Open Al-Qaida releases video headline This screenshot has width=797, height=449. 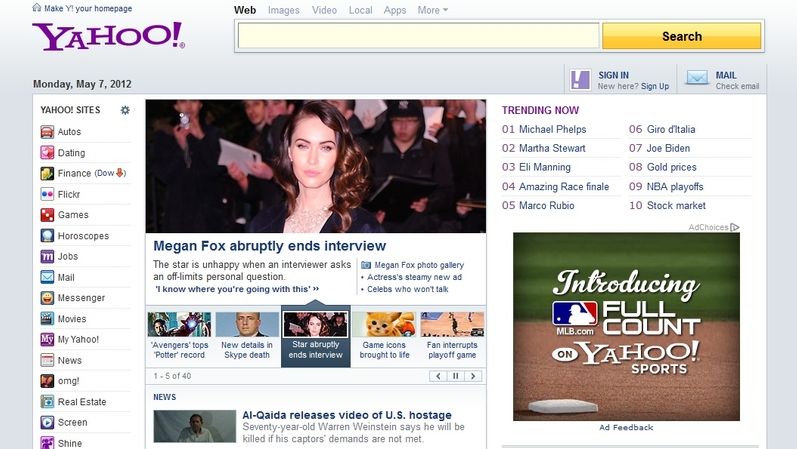point(347,415)
